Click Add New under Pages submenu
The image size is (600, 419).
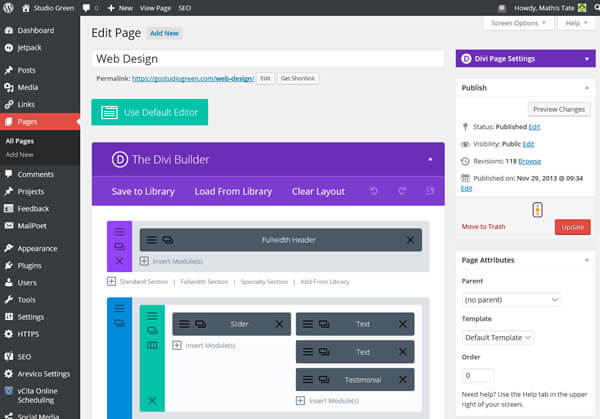(x=20, y=155)
